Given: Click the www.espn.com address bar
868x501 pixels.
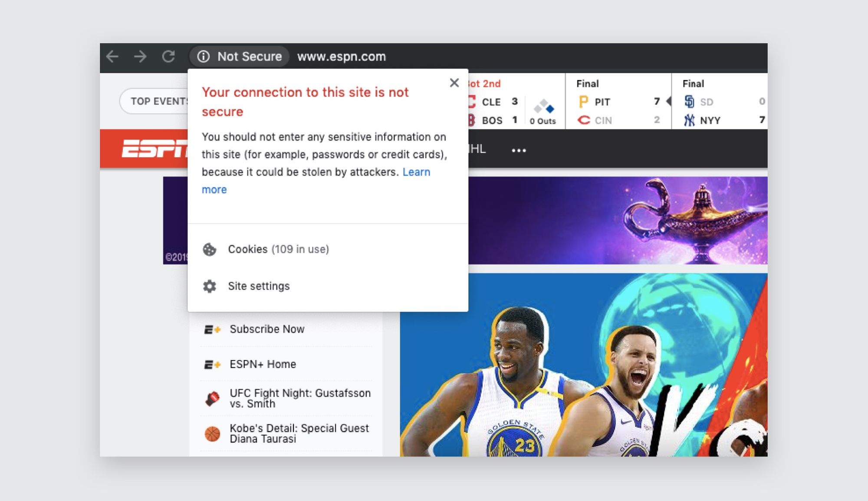Looking at the screenshot, I should click(341, 56).
